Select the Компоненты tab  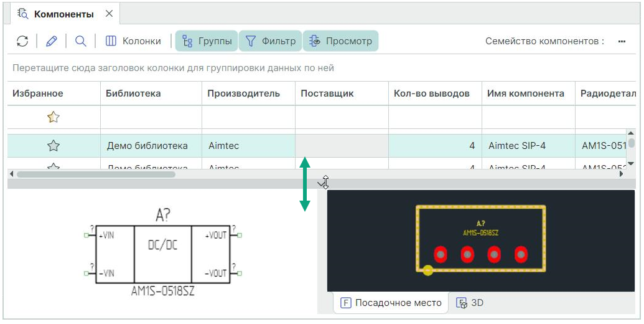point(63,14)
